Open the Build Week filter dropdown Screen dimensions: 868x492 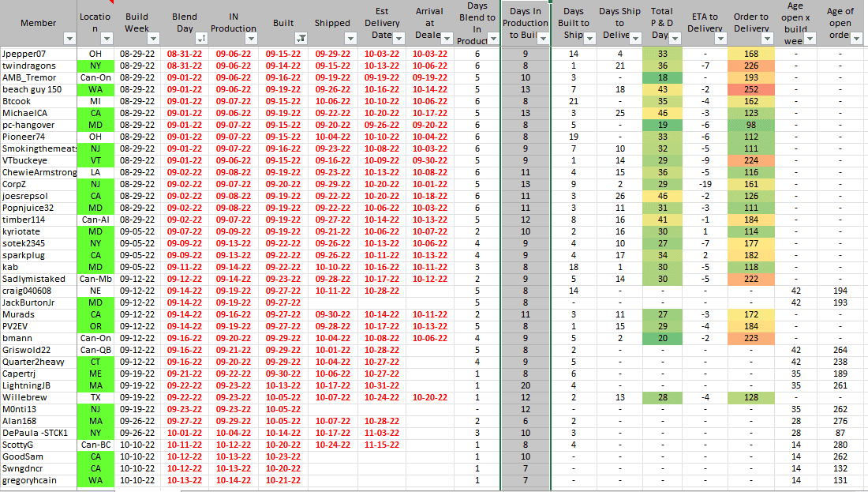[x=153, y=39]
